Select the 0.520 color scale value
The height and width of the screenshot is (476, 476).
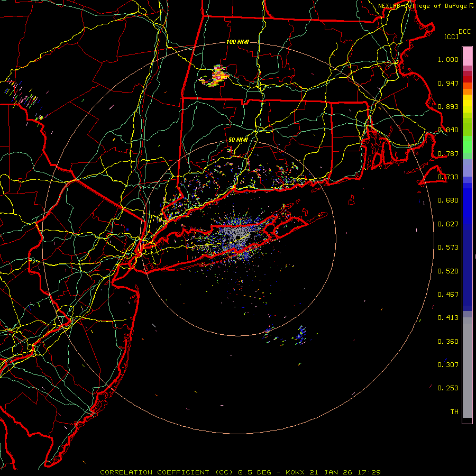(448, 271)
